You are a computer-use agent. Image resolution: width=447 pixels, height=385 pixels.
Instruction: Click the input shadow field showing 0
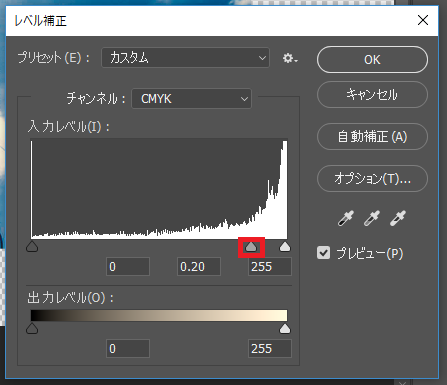pyautogui.click(x=128, y=267)
